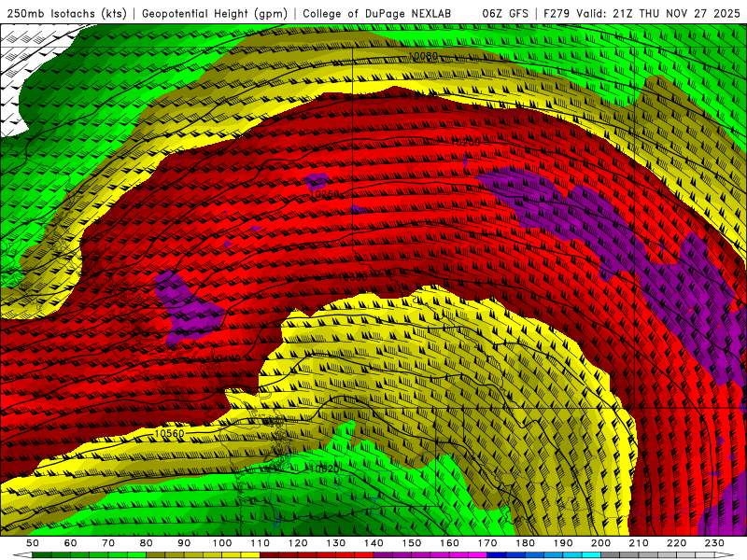Click the 10260 height contour label
747x560 pixels.
coord(324,194)
